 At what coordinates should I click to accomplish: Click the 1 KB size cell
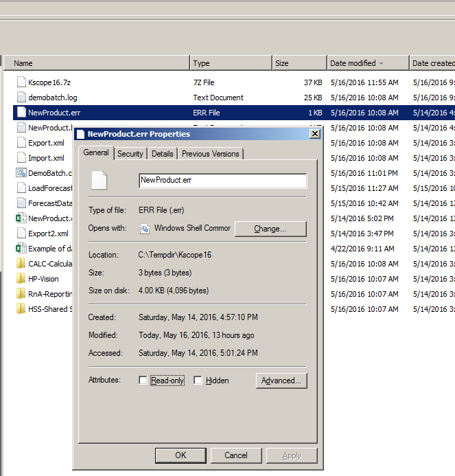tap(316, 113)
